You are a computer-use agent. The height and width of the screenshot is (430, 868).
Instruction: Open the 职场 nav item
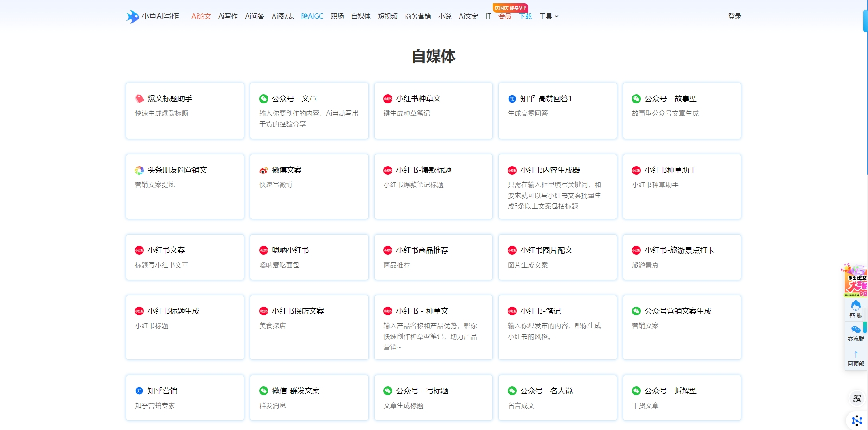pos(337,16)
